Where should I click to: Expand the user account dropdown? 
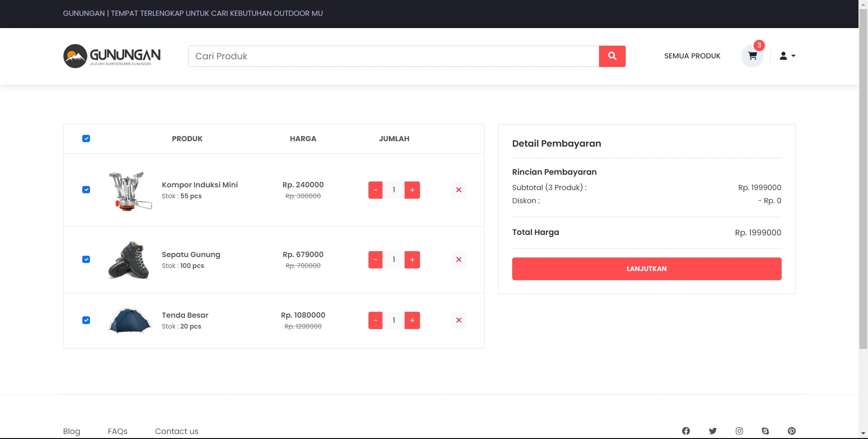tap(787, 56)
